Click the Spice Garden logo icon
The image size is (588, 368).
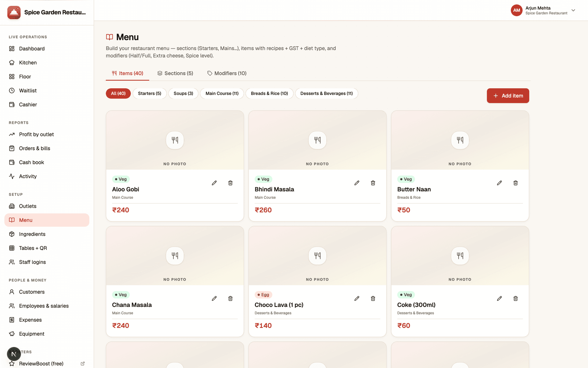pos(14,13)
